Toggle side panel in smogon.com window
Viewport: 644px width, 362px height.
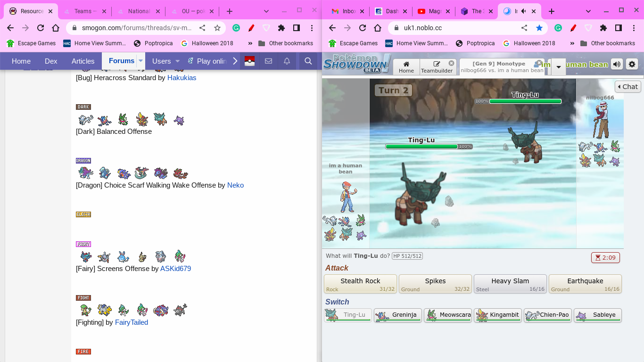pyautogui.click(x=297, y=28)
